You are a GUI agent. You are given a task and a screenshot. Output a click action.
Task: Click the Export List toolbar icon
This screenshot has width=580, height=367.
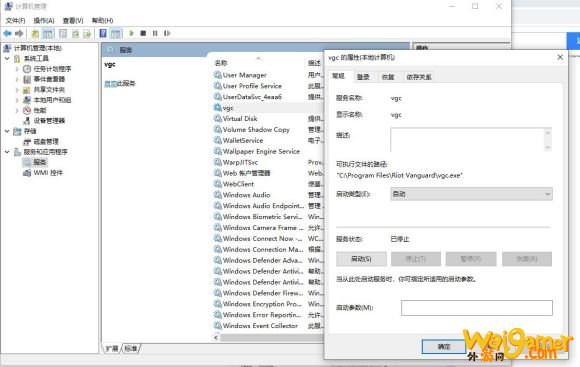point(87,34)
